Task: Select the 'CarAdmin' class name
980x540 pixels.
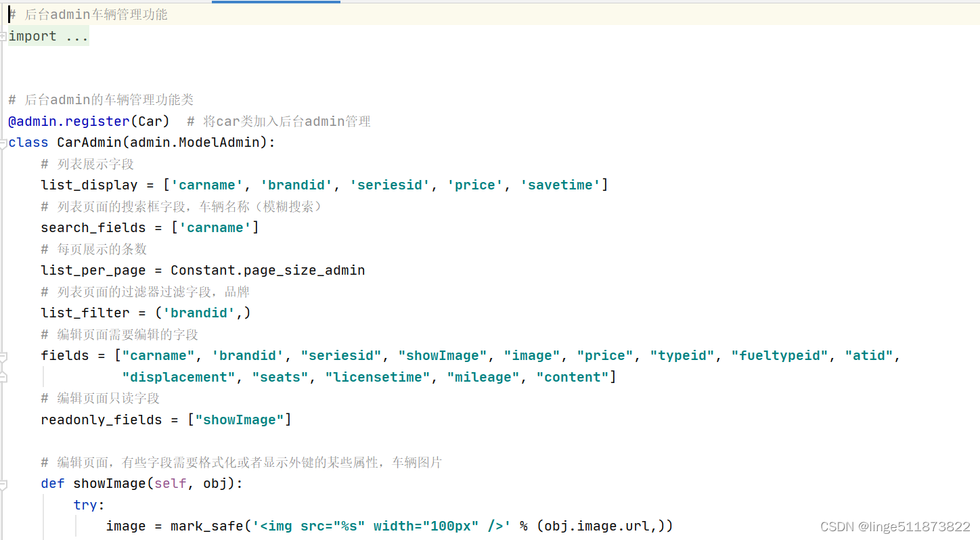Action: click(x=89, y=143)
